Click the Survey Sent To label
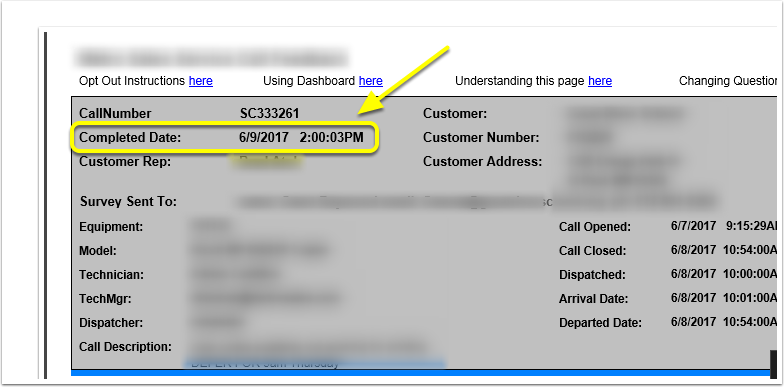This screenshot has height=387, width=784. point(128,202)
